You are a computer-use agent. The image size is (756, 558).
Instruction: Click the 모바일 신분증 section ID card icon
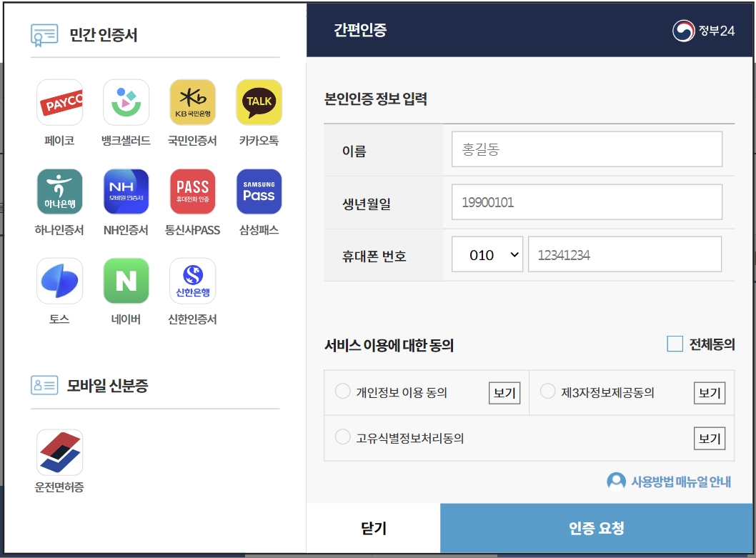coord(44,385)
